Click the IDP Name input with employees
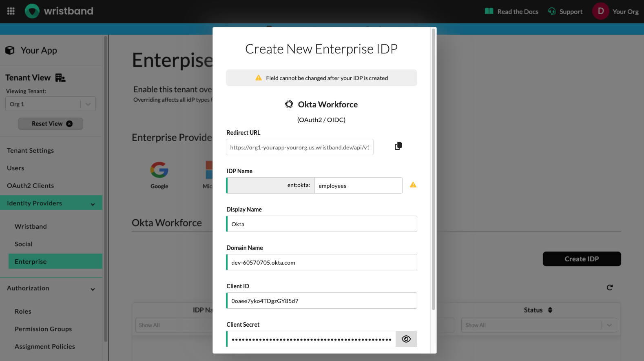This screenshot has height=361, width=644. 359,185
